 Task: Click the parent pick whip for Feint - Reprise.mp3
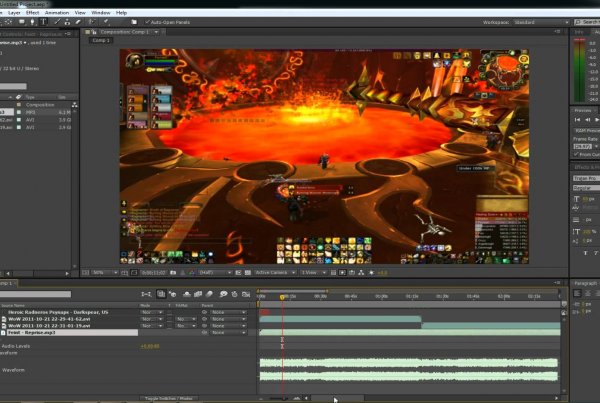tap(204, 333)
